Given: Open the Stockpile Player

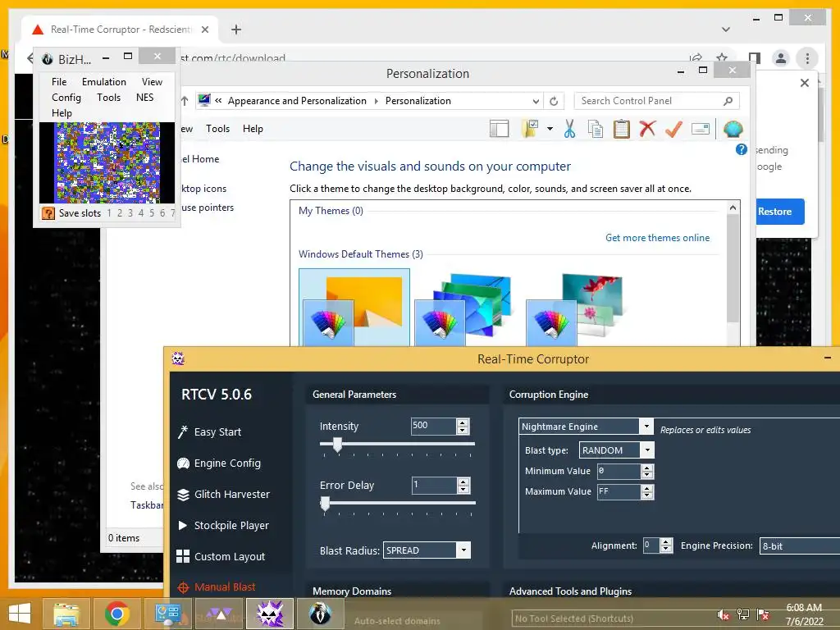Looking at the screenshot, I should 223,526.
